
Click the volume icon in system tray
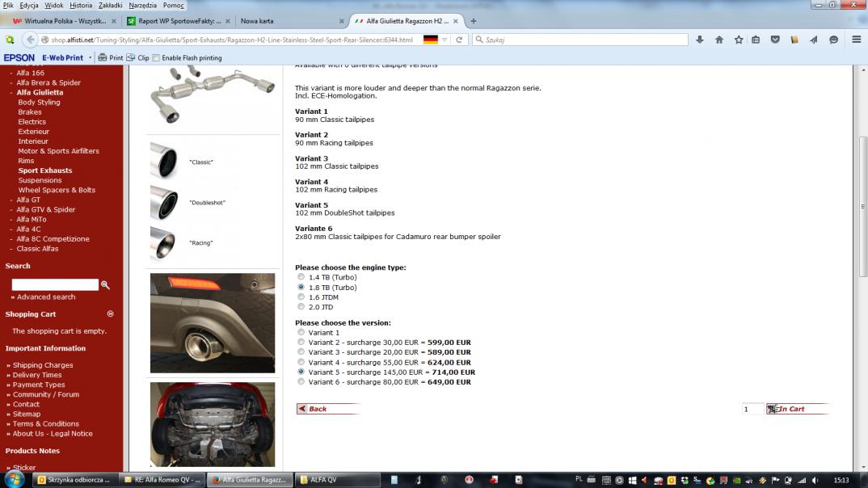click(x=815, y=480)
